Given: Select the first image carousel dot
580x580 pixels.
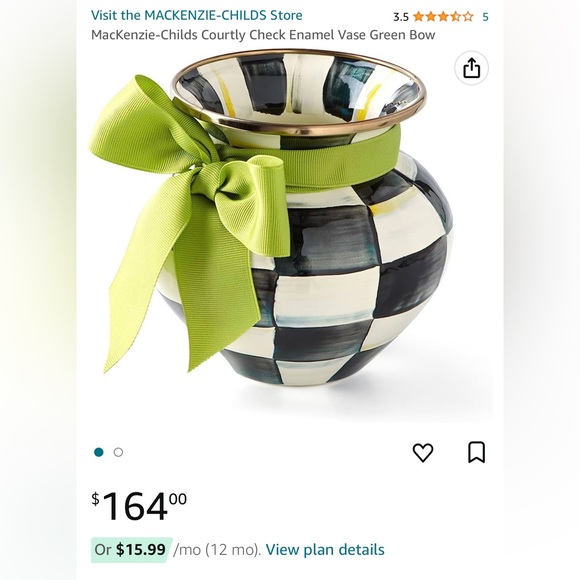Looking at the screenshot, I should (99, 452).
